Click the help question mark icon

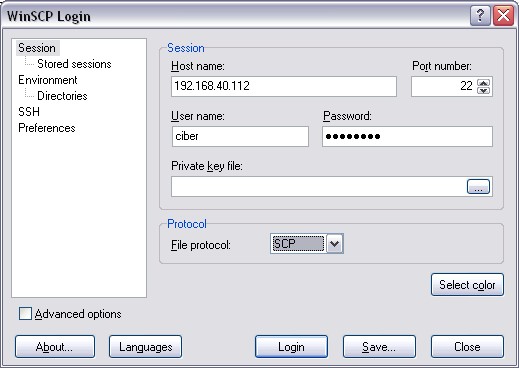pyautogui.click(x=480, y=15)
